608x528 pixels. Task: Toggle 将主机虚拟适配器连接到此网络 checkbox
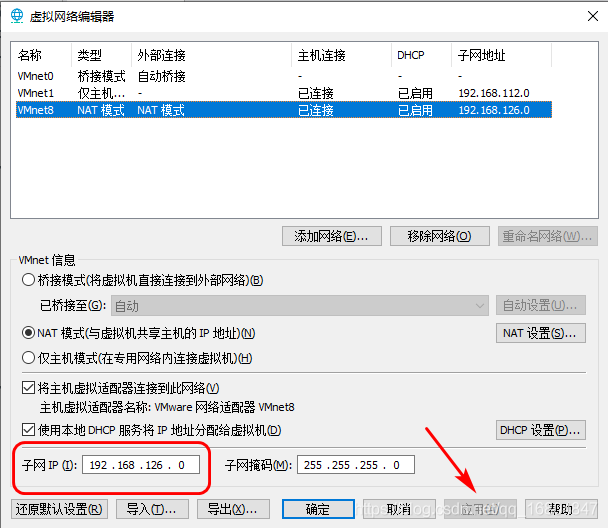tap(28, 388)
